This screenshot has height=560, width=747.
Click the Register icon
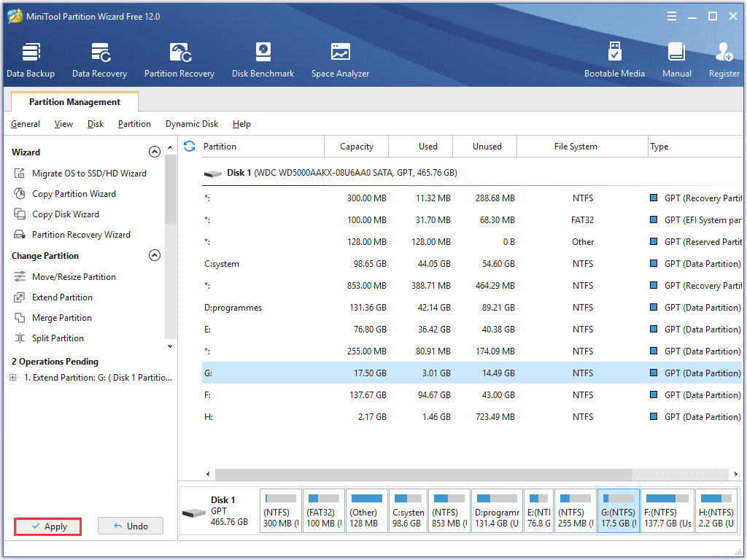pyautogui.click(x=724, y=61)
